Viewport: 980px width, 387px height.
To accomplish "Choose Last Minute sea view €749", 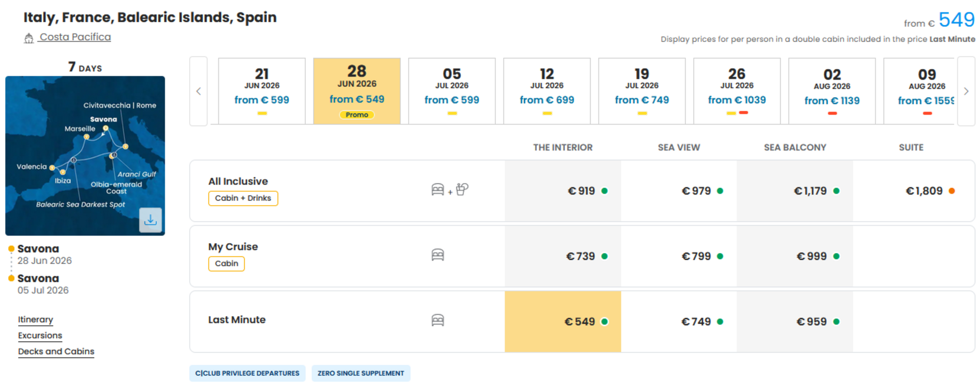I will pos(679,322).
